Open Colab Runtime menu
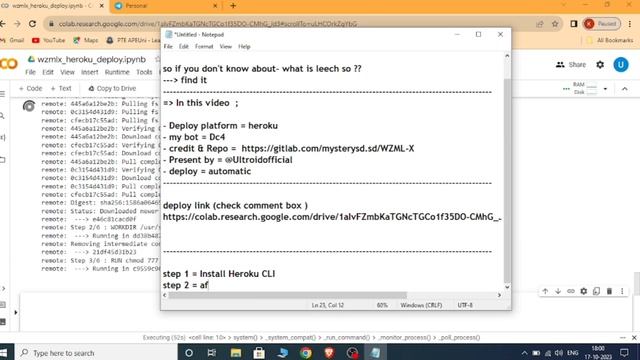This screenshot has width=640, height=360. pyautogui.click(x=117, y=72)
